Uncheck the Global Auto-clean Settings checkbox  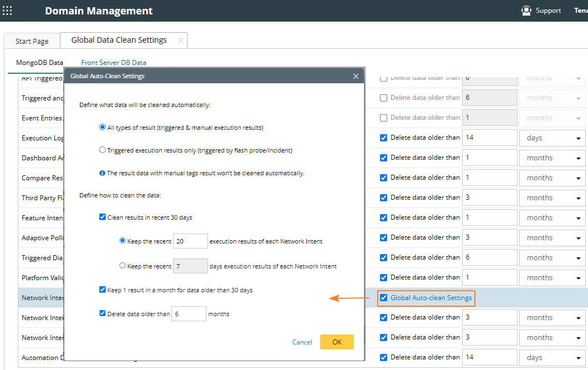pyautogui.click(x=383, y=298)
